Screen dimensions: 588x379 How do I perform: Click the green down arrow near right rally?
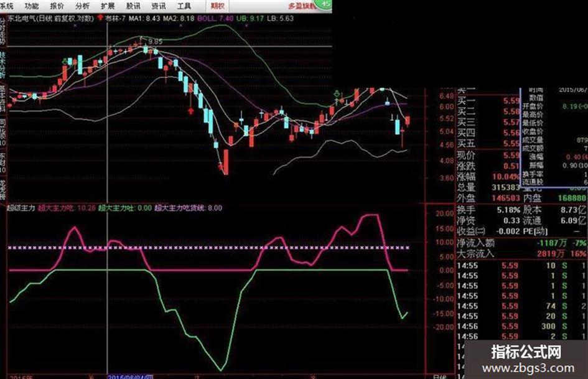(x=337, y=93)
